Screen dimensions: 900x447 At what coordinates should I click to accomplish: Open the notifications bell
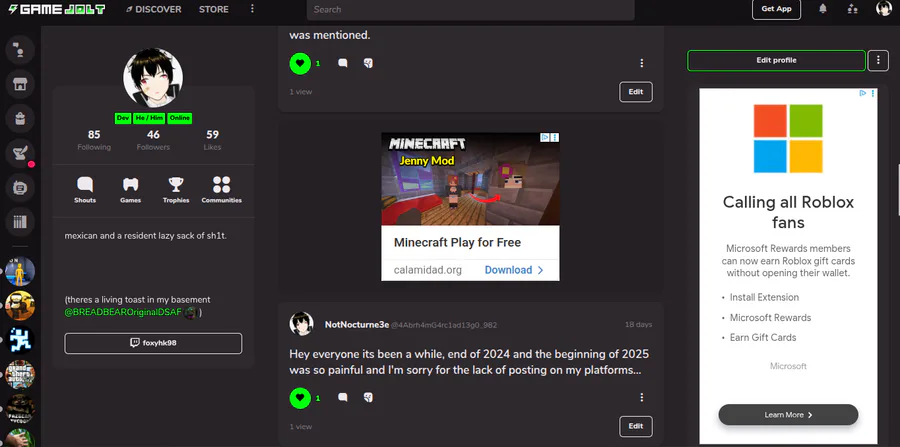click(823, 9)
